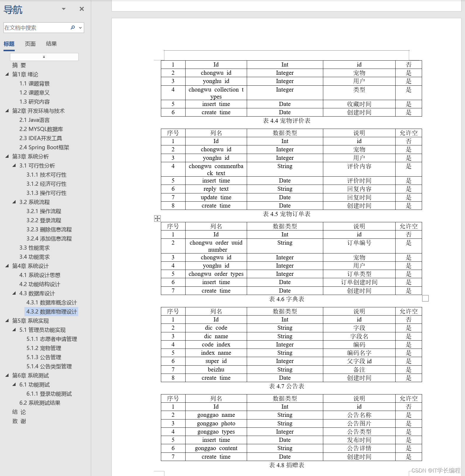
Task: Go to the 摘 要 heading
Action: point(19,65)
